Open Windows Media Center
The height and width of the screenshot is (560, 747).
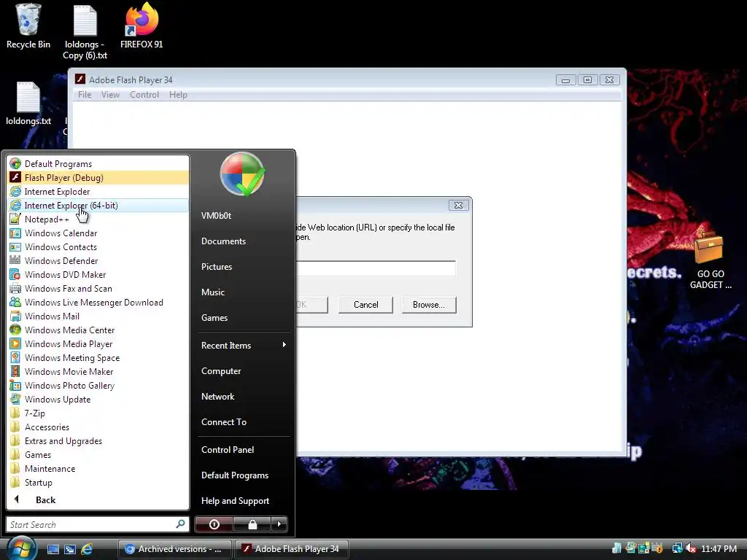[98, 330]
